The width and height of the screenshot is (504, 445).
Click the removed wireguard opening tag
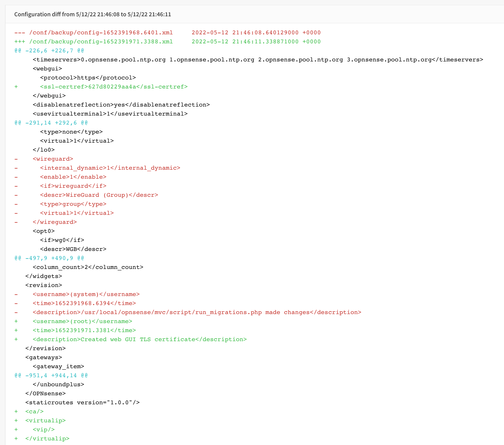coord(53,159)
